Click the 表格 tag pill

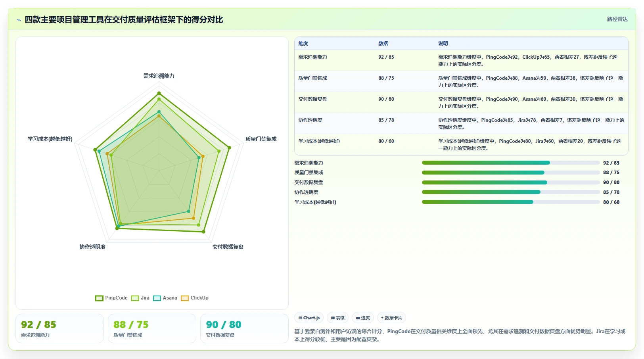coord(337,318)
